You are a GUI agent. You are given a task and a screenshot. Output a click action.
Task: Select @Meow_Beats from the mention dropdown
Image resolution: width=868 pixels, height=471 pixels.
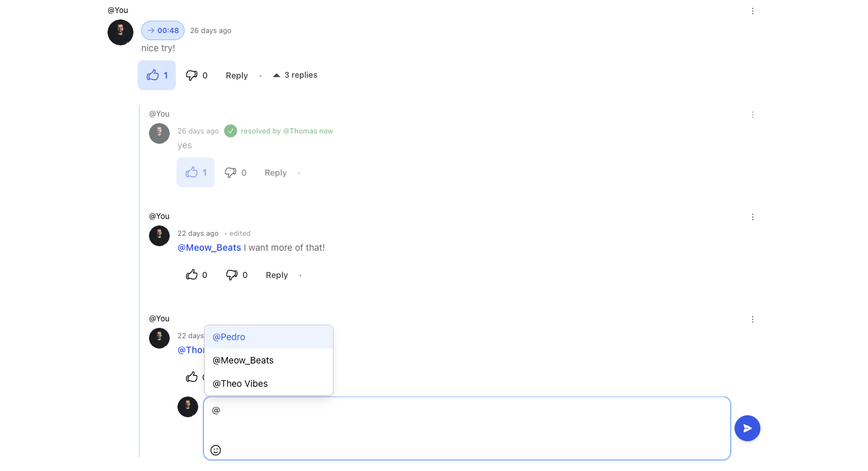click(x=243, y=360)
